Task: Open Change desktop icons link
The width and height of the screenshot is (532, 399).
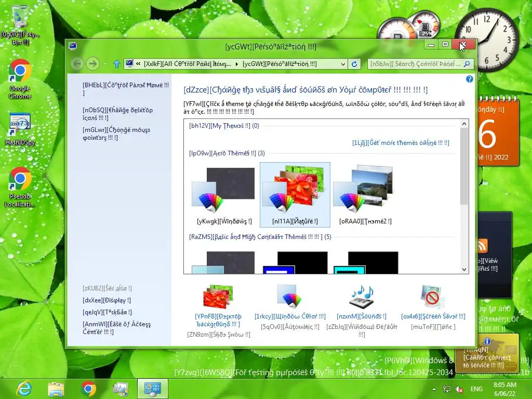Action: pyautogui.click(x=118, y=114)
